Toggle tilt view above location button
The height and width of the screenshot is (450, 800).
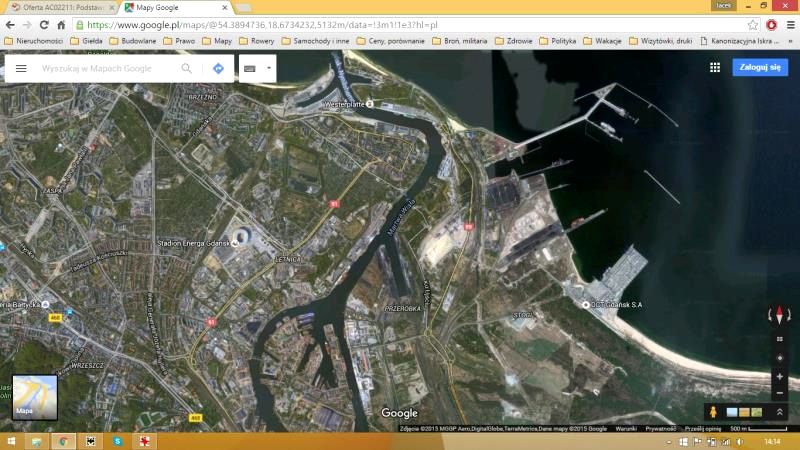[779, 338]
